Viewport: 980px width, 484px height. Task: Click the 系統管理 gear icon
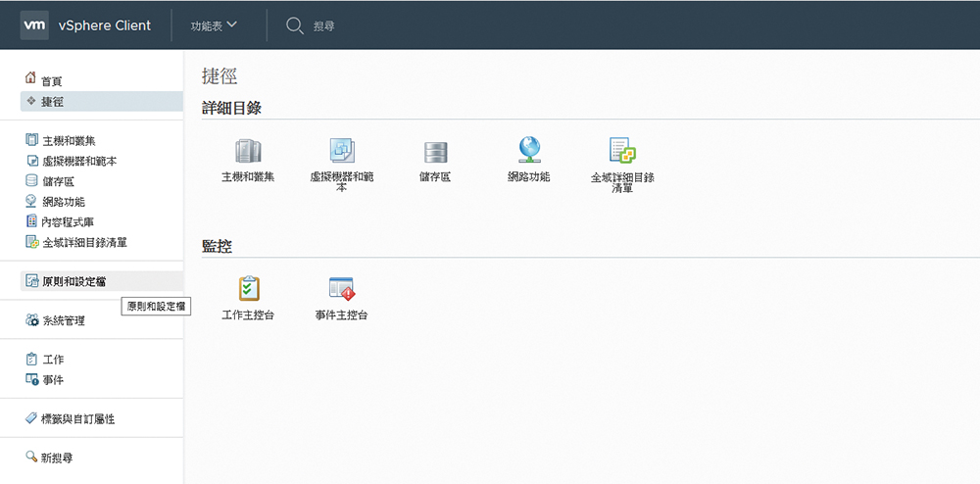pyautogui.click(x=32, y=319)
